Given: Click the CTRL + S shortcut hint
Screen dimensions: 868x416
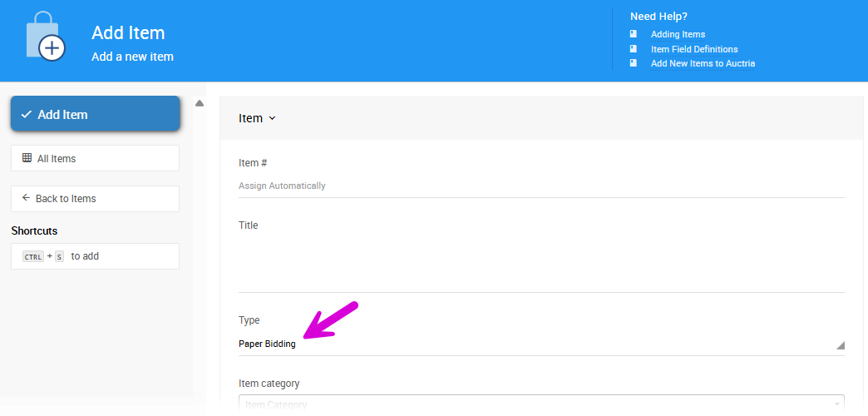Looking at the screenshot, I should [61, 256].
